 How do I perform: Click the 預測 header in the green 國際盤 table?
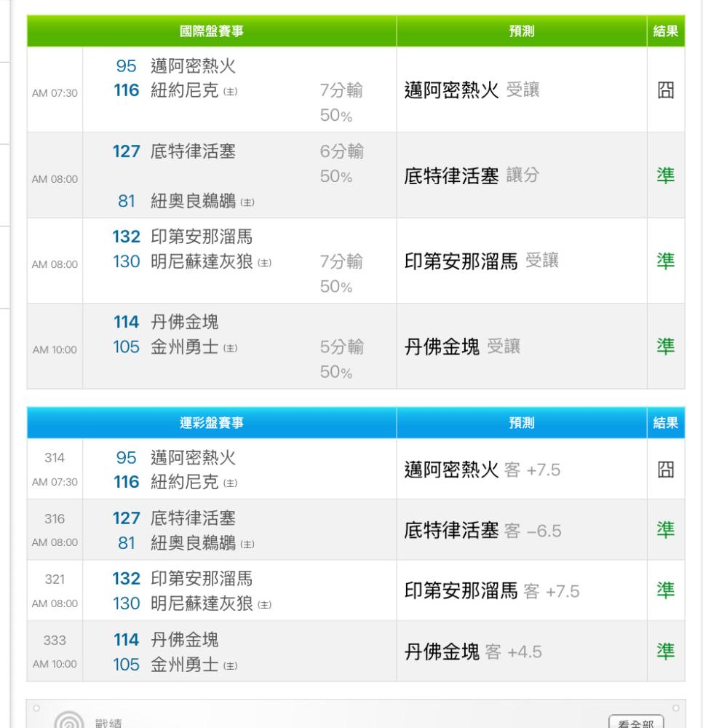[522, 31]
